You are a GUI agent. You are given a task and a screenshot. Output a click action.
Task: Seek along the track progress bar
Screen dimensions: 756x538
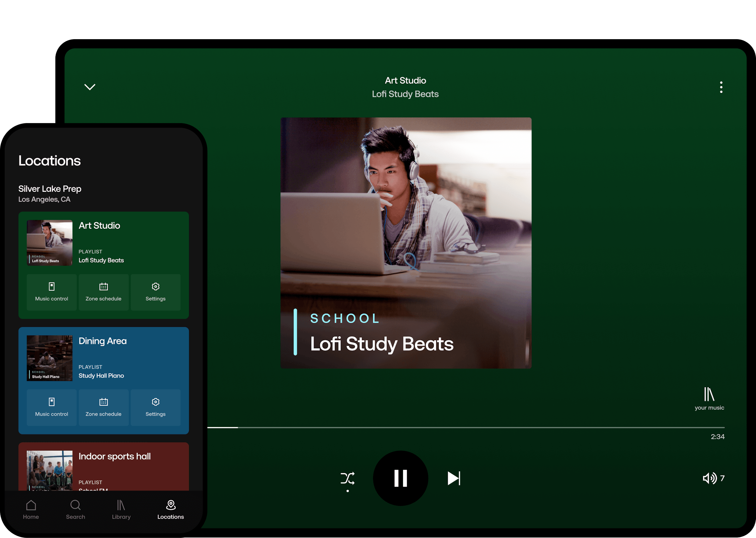coord(464,427)
